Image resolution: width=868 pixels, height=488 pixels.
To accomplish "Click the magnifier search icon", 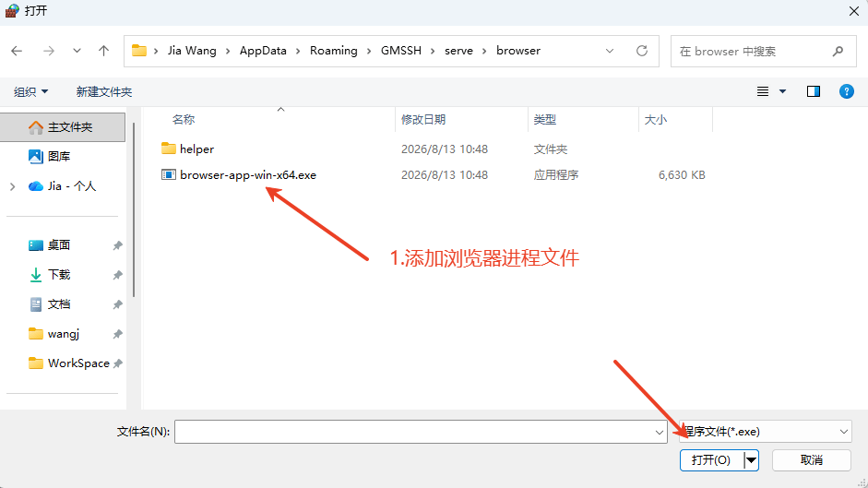I will [838, 52].
